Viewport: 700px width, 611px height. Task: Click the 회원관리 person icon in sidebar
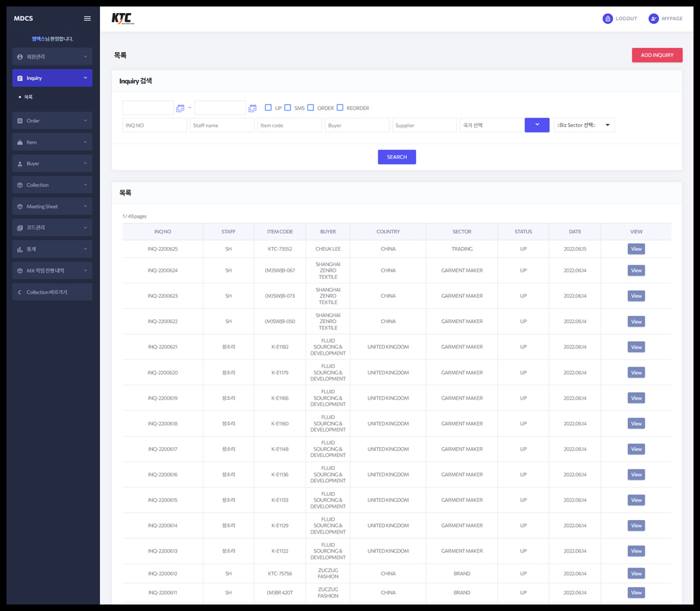[19, 57]
